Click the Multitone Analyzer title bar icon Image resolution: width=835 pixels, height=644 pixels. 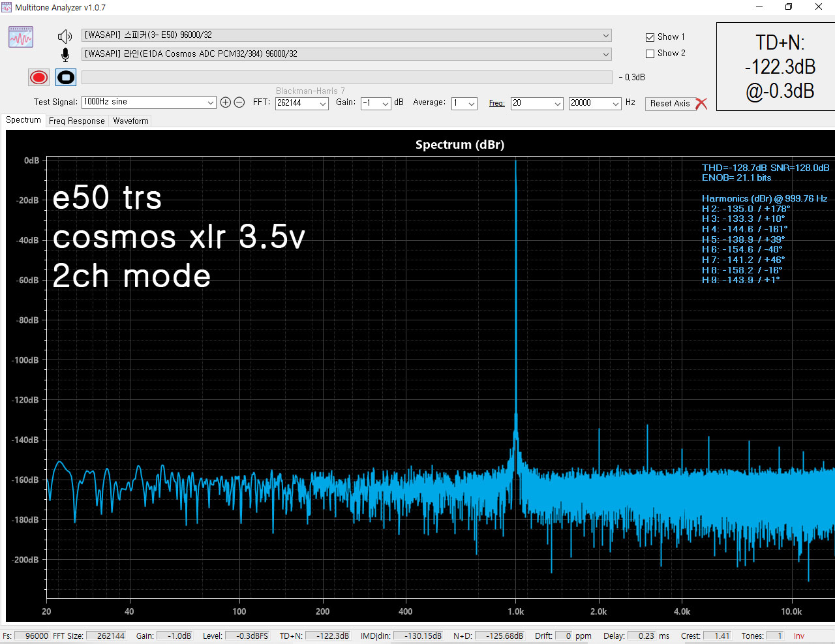[7, 7]
